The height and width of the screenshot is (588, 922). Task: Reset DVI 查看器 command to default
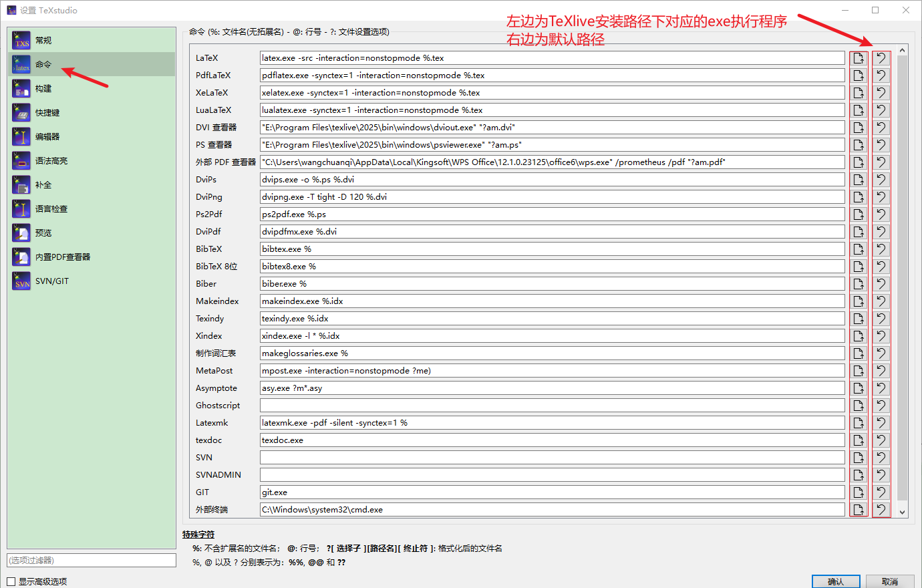[x=881, y=127]
